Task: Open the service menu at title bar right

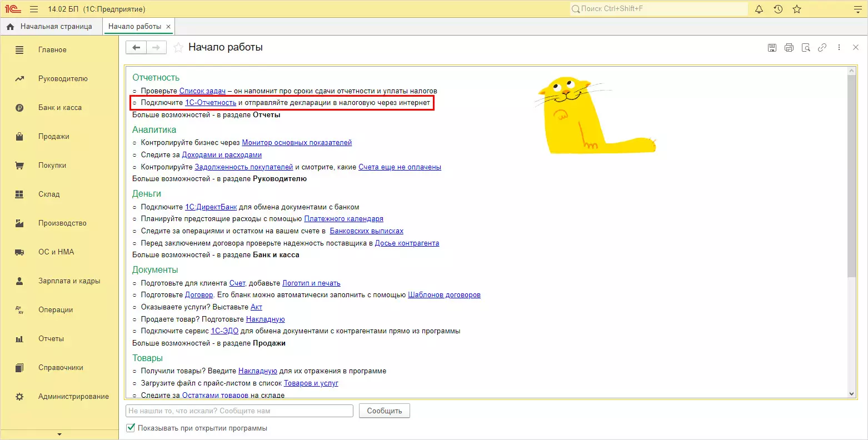Action: tap(858, 9)
